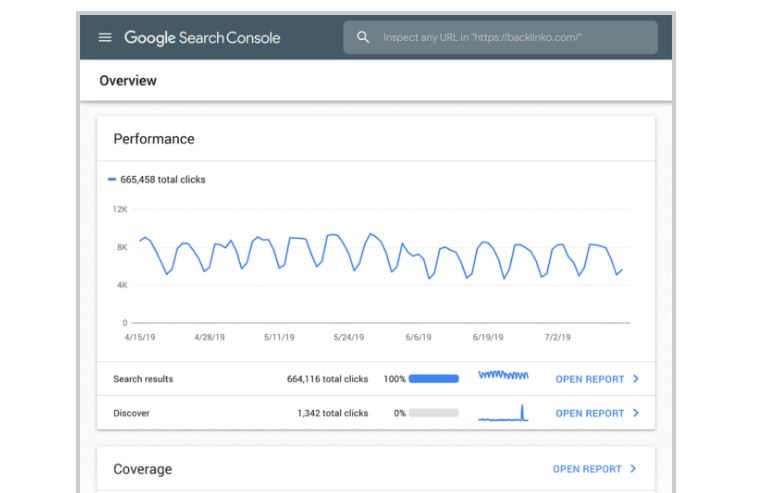Expand Search results report chevron
The height and width of the screenshot is (493, 761).
pos(636,379)
